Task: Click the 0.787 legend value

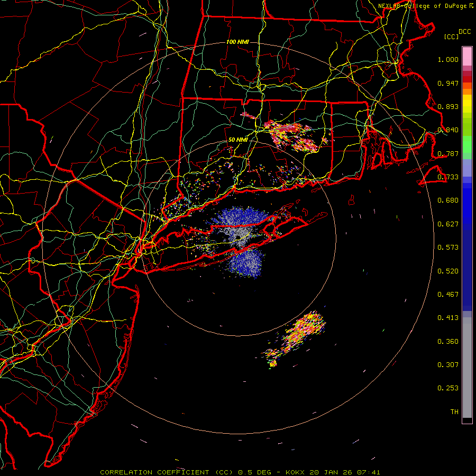Action: tap(448, 153)
